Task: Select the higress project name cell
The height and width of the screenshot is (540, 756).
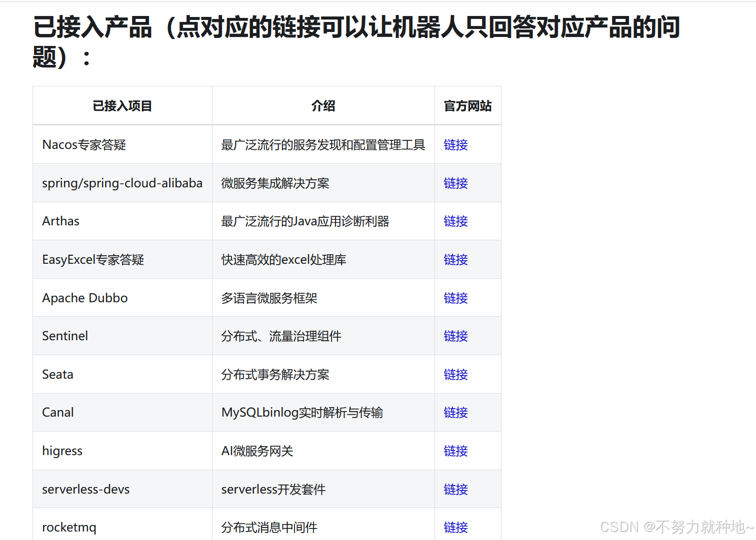Action: click(x=122, y=451)
